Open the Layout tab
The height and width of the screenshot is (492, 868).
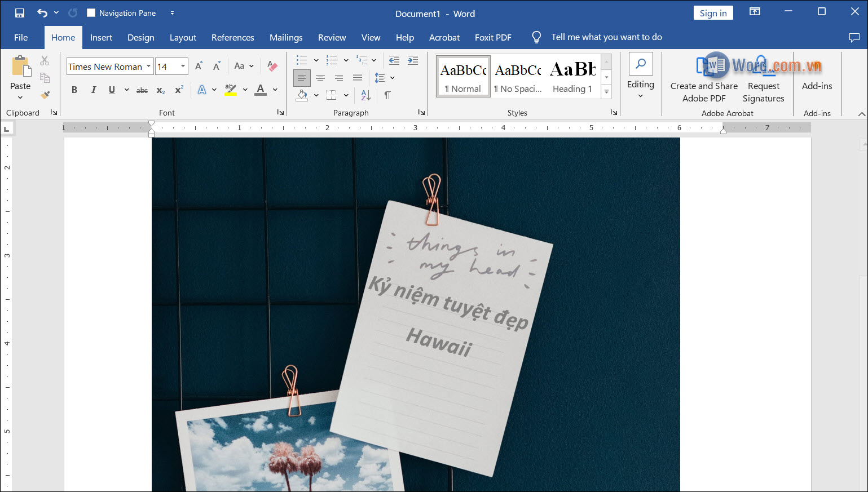183,37
